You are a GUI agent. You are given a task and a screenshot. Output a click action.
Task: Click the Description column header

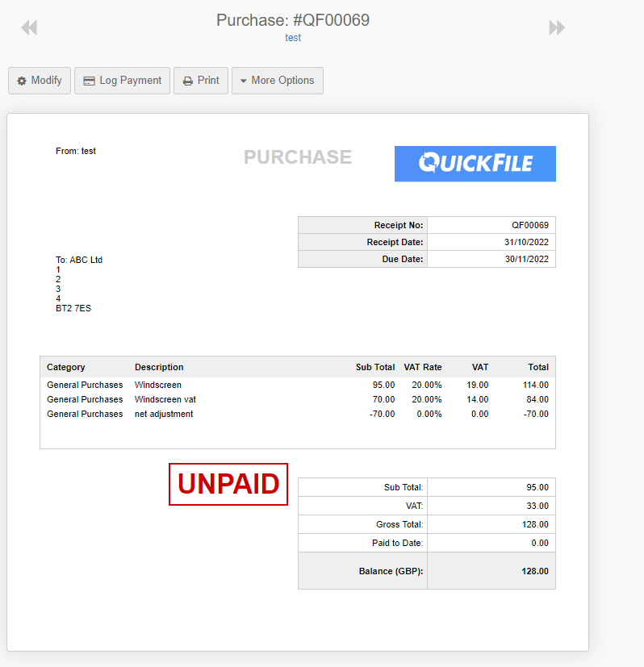[159, 367]
